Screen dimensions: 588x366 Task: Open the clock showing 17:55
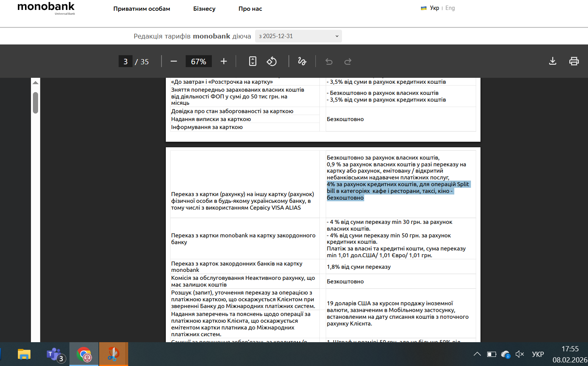point(570,349)
